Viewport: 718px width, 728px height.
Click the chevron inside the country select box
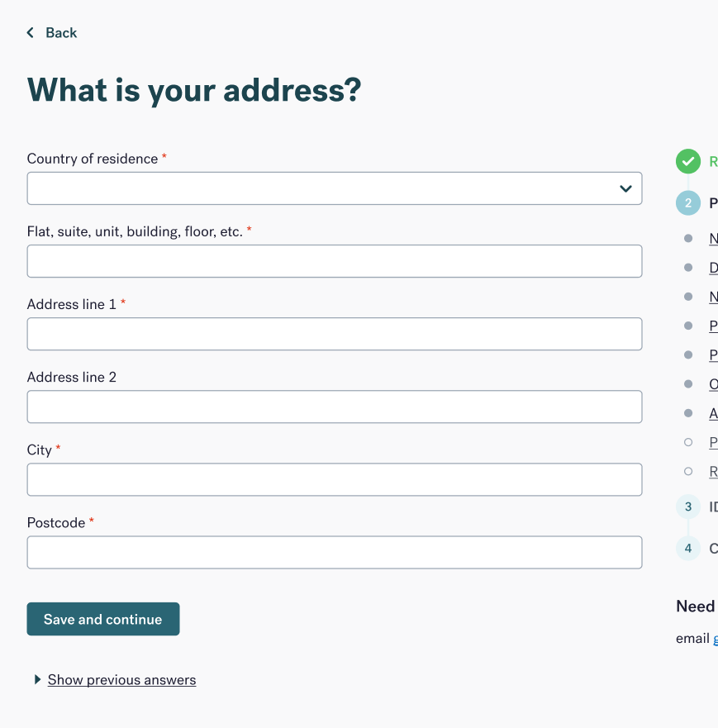(x=625, y=188)
